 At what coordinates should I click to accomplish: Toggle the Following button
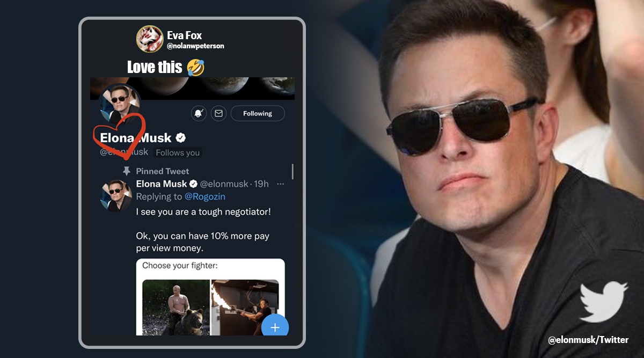(x=258, y=113)
